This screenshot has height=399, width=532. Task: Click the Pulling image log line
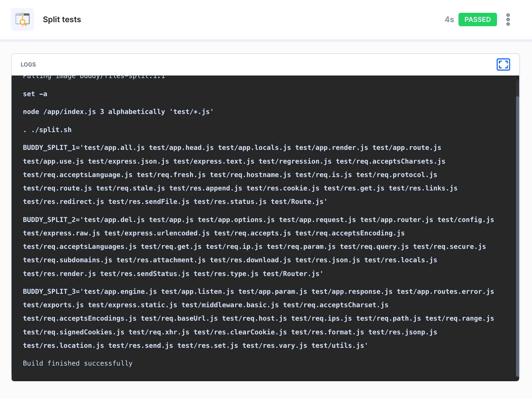94,76
